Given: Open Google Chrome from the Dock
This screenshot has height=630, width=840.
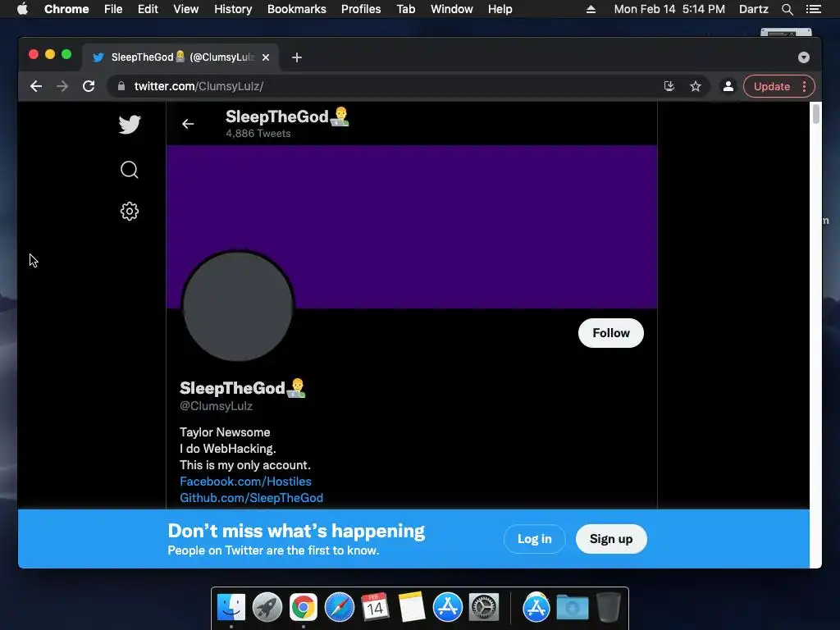Looking at the screenshot, I should [x=304, y=608].
